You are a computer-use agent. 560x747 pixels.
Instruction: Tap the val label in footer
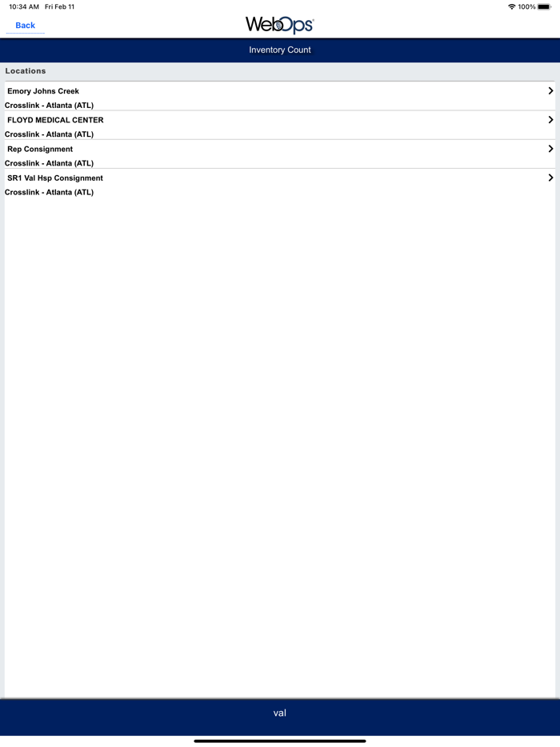coord(280,713)
